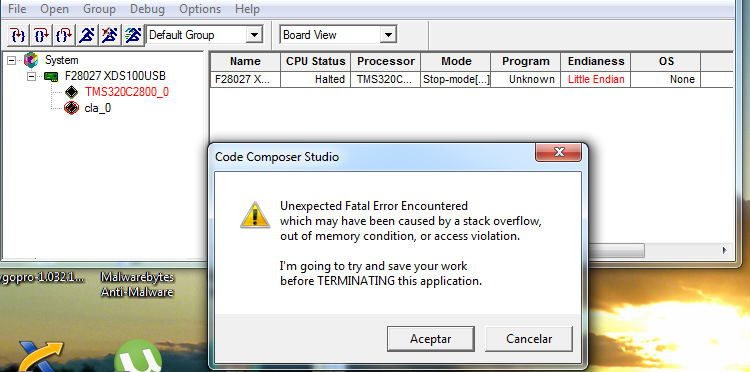Collapse the F28027 XDS100USB tree node
This screenshot has width=750, height=372.
point(32,76)
